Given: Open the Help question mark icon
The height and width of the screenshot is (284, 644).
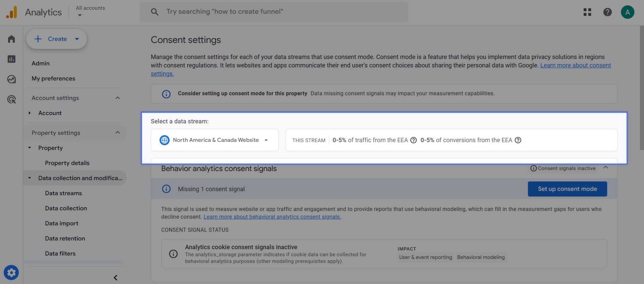Looking at the screenshot, I should pyautogui.click(x=607, y=12).
